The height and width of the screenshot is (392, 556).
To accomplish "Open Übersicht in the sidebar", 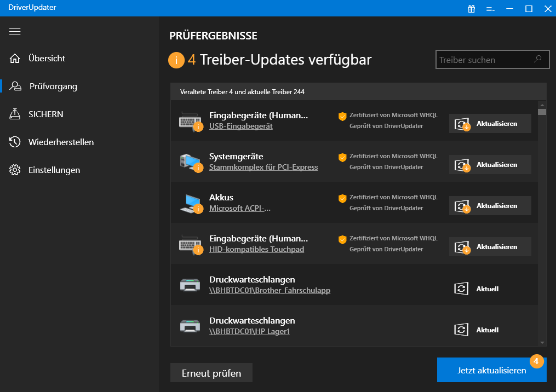I will click(47, 59).
